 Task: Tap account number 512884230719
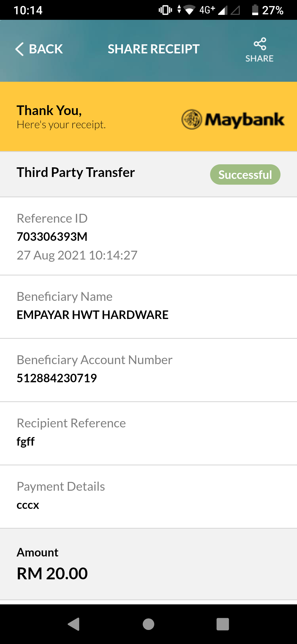[57, 378]
